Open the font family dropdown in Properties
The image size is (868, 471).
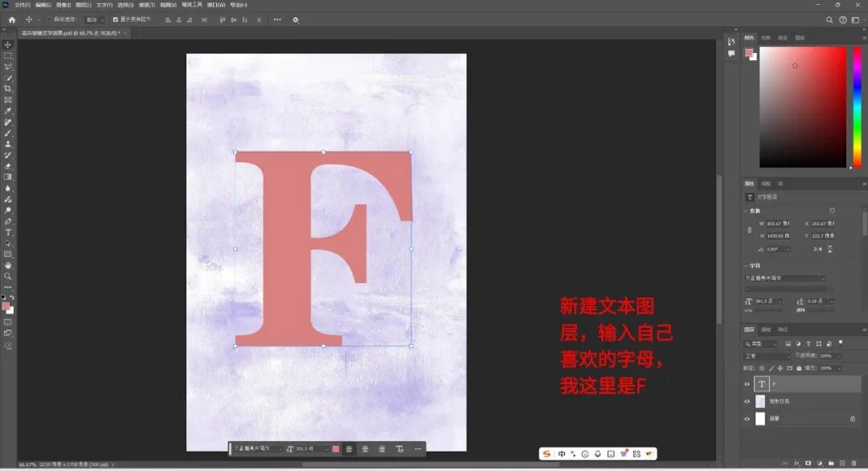[785, 278]
